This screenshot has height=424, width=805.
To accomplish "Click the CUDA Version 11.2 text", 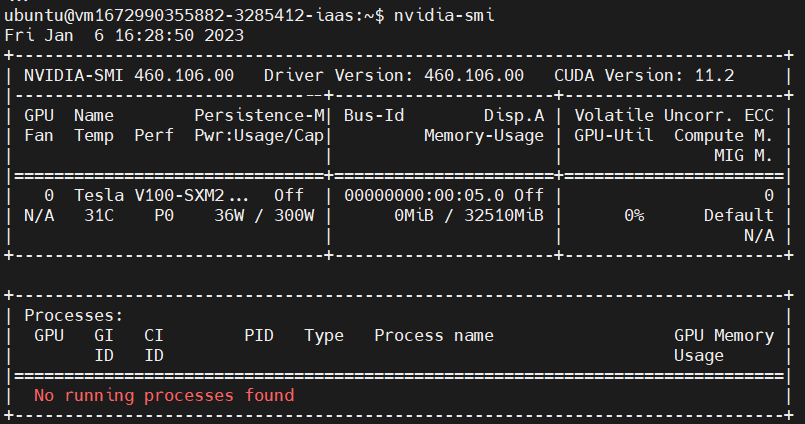I will click(644, 75).
